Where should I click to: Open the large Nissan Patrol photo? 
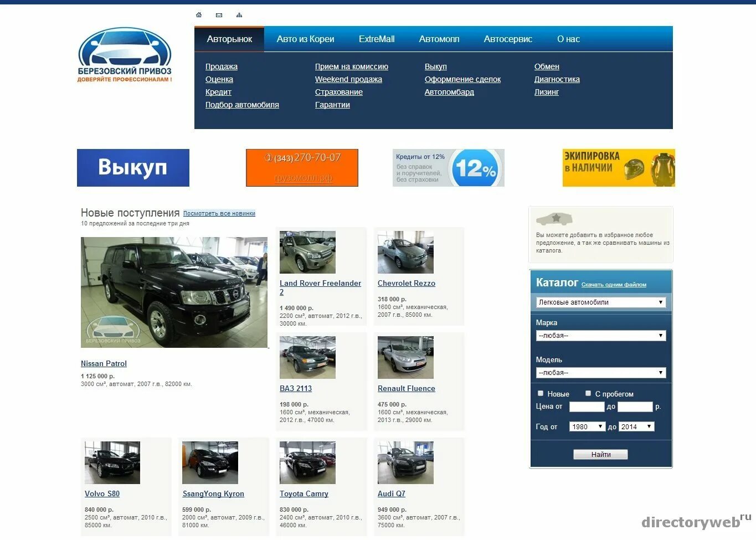[x=174, y=292]
